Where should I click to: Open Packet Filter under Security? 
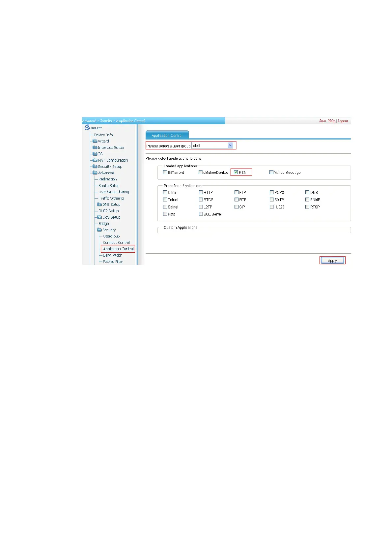(113, 262)
